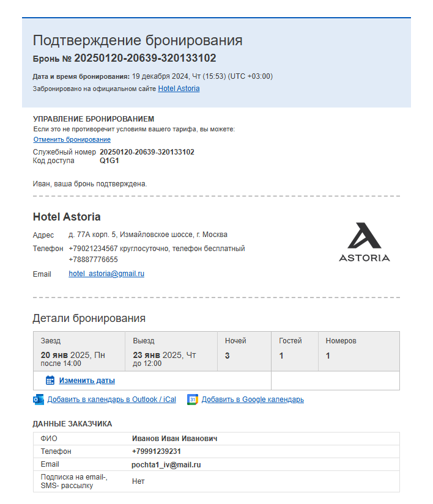Click the Hotel Astoria section heading
This screenshot has height=504, width=433.
[67, 217]
